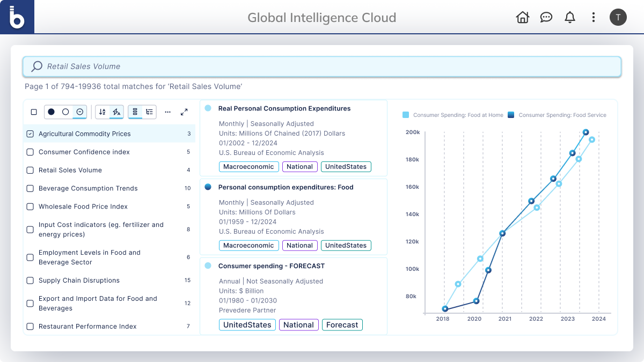The height and width of the screenshot is (362, 644).
Task: Click the home icon in the header
Action: (x=522, y=17)
